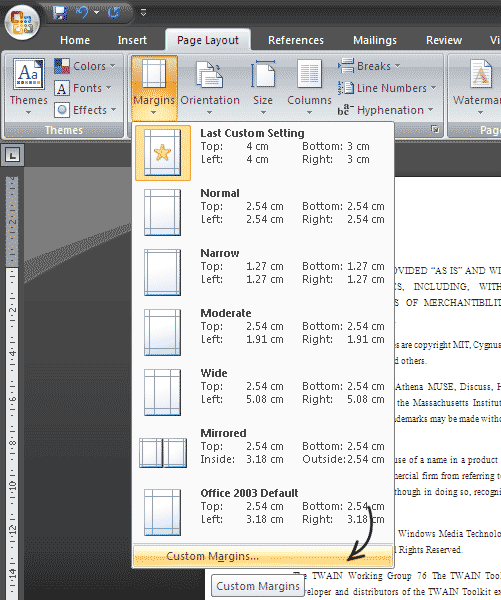This screenshot has width=501, height=600.
Task: Customize the Quick Access Toolbar dropdown
Action: point(143,13)
